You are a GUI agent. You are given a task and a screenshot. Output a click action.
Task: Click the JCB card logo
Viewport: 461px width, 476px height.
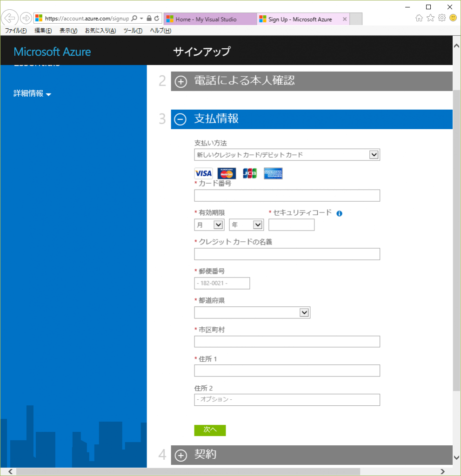250,173
